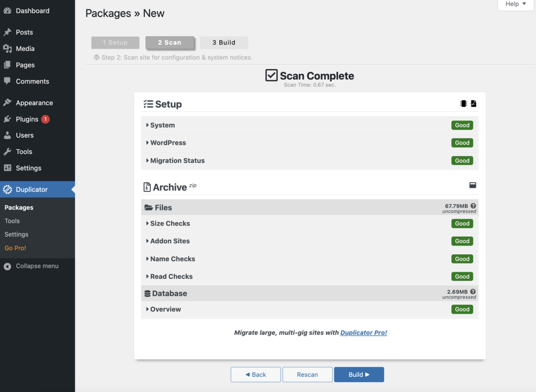Click the Scan Complete checkmark icon

(271, 75)
